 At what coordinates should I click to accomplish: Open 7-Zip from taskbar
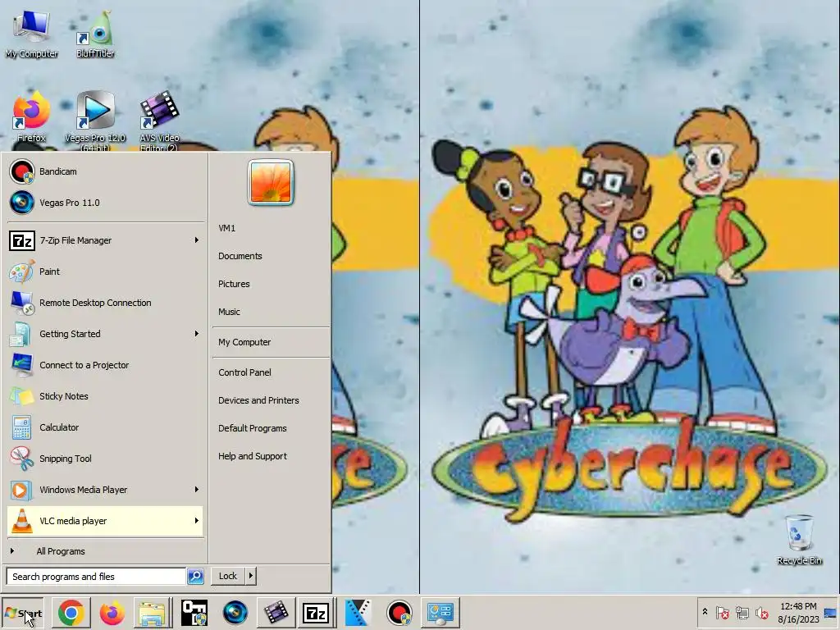tap(316, 613)
